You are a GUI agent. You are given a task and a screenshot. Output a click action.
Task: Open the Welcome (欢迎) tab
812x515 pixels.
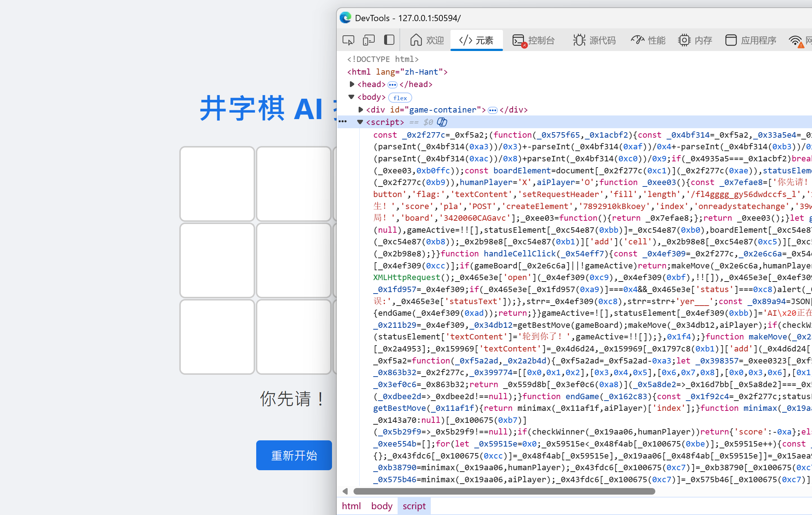427,40
